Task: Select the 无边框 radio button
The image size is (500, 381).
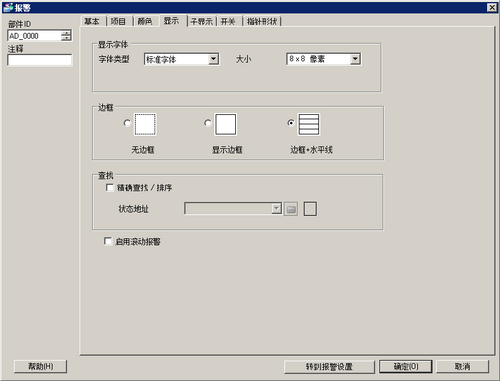Action: [x=127, y=123]
